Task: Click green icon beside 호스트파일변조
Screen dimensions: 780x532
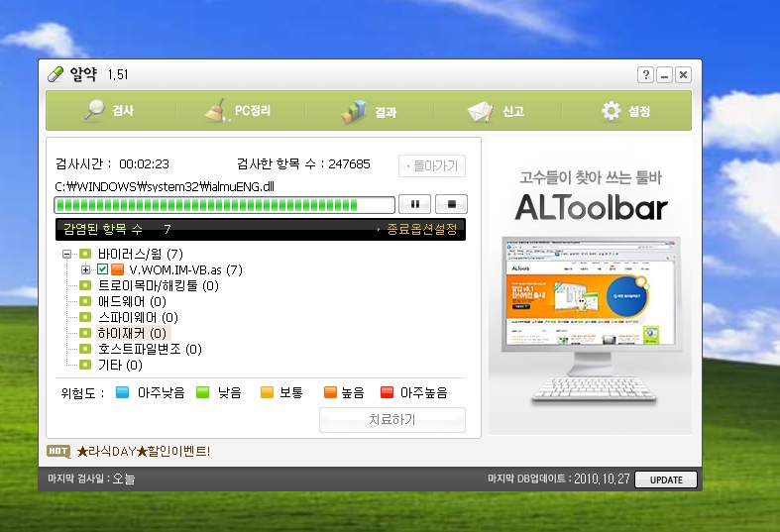Action: pos(85,349)
